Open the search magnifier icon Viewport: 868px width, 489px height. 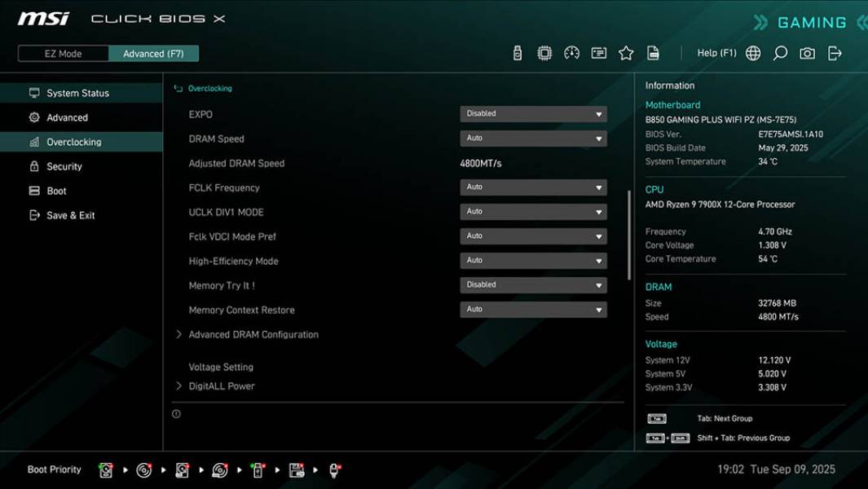coord(779,52)
